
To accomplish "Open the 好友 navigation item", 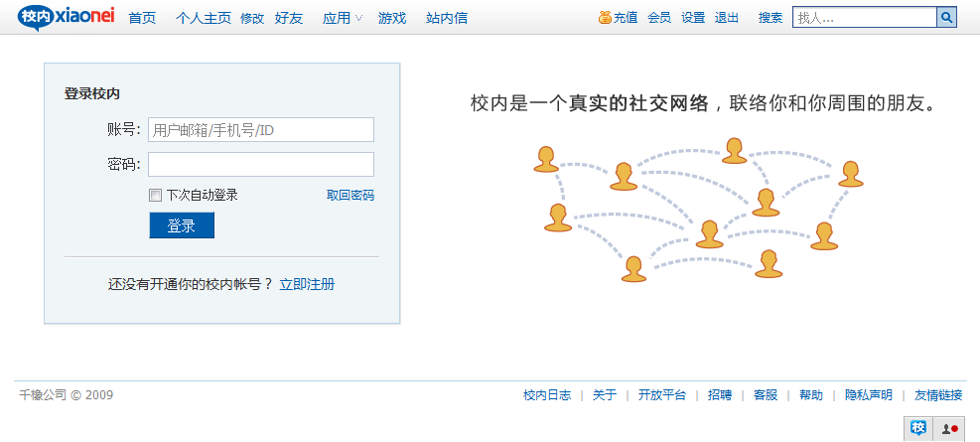I will (289, 18).
